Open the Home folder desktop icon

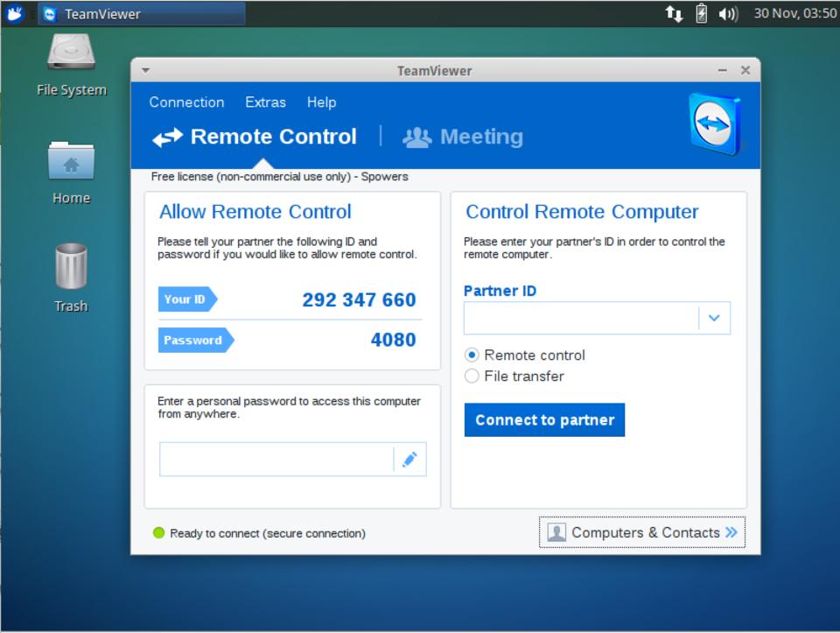(x=71, y=163)
